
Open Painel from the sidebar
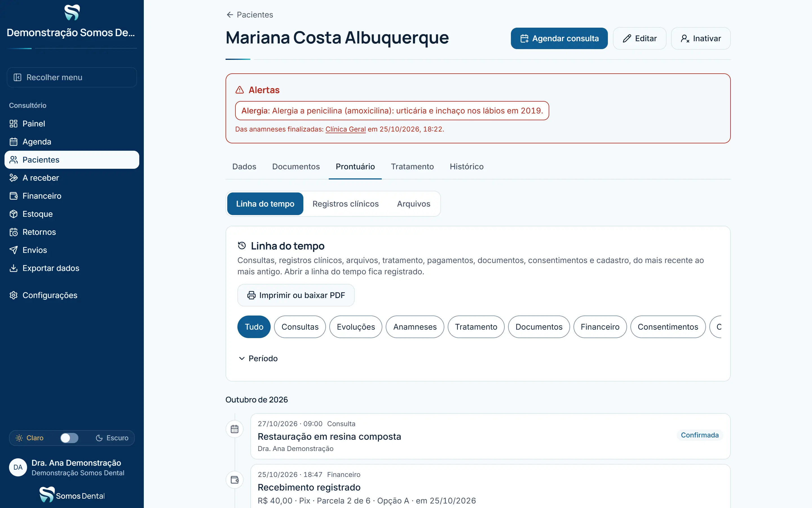click(x=71, y=124)
